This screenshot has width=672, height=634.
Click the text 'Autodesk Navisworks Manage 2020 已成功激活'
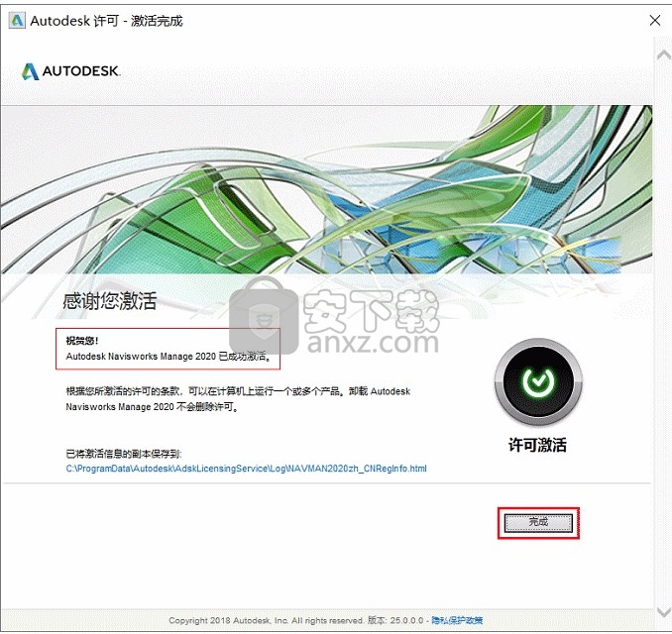tap(168, 356)
